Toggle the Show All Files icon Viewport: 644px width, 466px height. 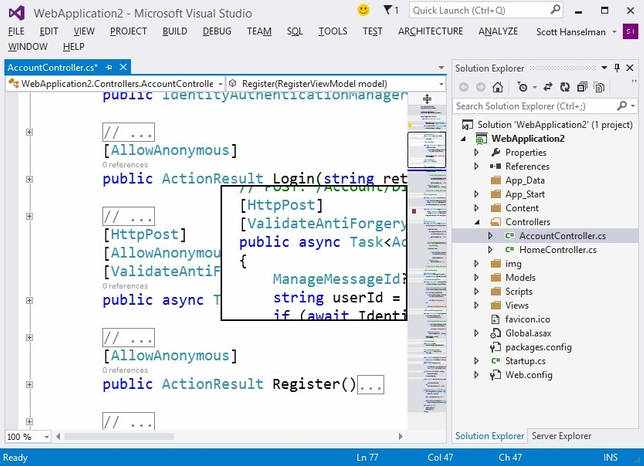[599, 87]
